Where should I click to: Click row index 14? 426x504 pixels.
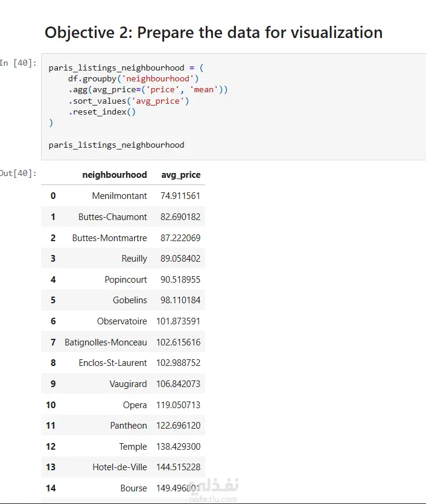coord(51,488)
